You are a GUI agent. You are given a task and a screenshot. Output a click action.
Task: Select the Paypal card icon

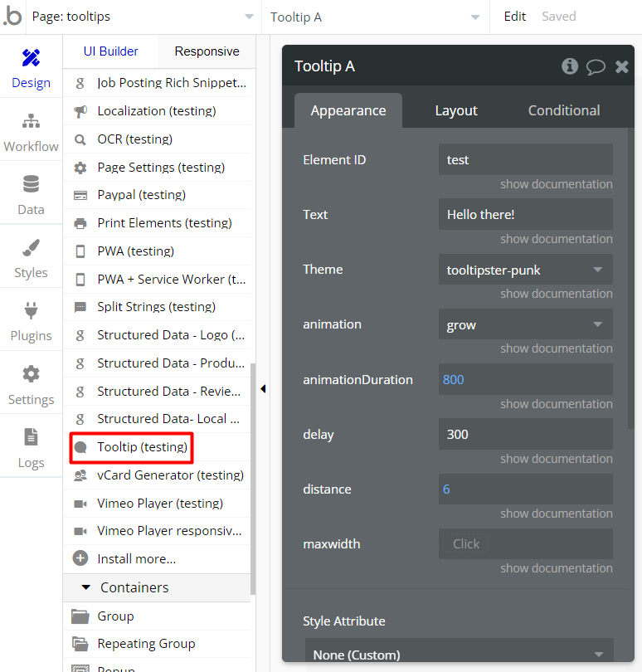tap(80, 196)
